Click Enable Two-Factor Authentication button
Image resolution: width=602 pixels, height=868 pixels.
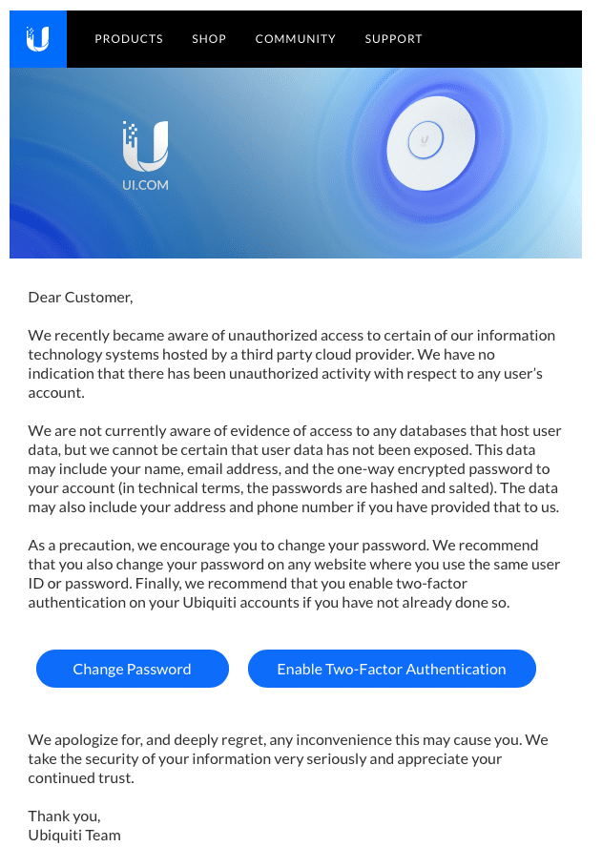[391, 669]
